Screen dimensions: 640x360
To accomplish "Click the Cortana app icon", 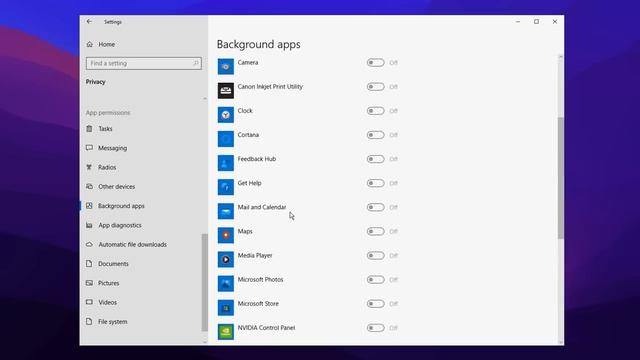I will (x=226, y=139).
